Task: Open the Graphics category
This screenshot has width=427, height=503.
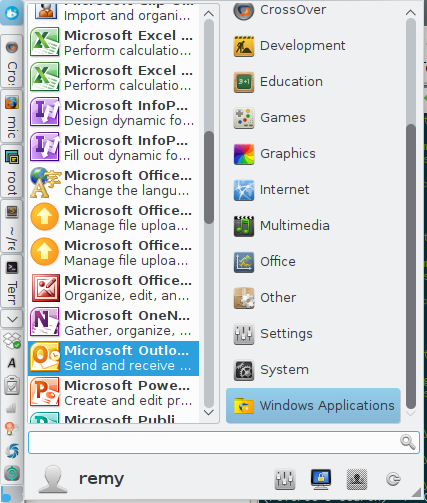Action: pyautogui.click(x=313, y=154)
